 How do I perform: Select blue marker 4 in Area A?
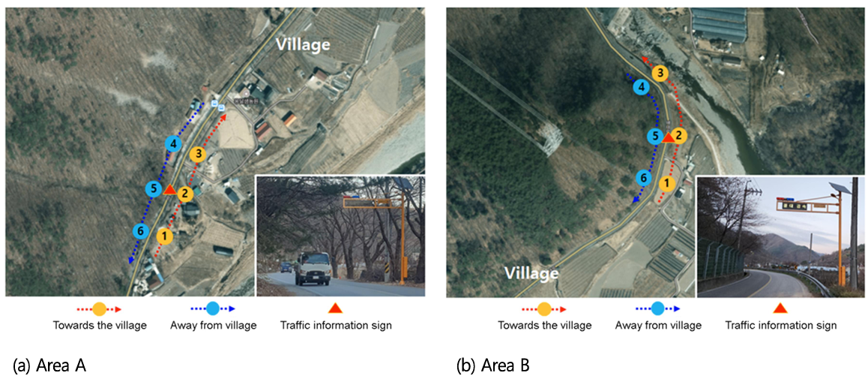[173, 144]
